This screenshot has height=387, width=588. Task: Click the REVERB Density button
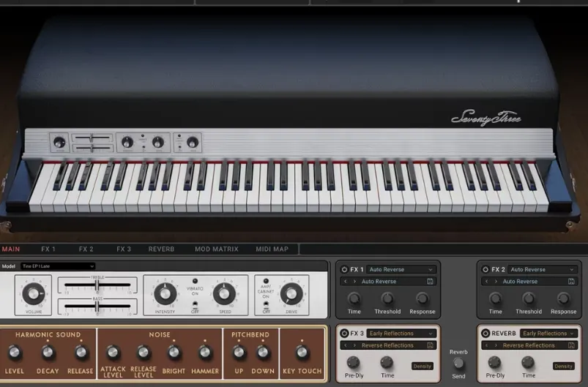tap(564, 366)
